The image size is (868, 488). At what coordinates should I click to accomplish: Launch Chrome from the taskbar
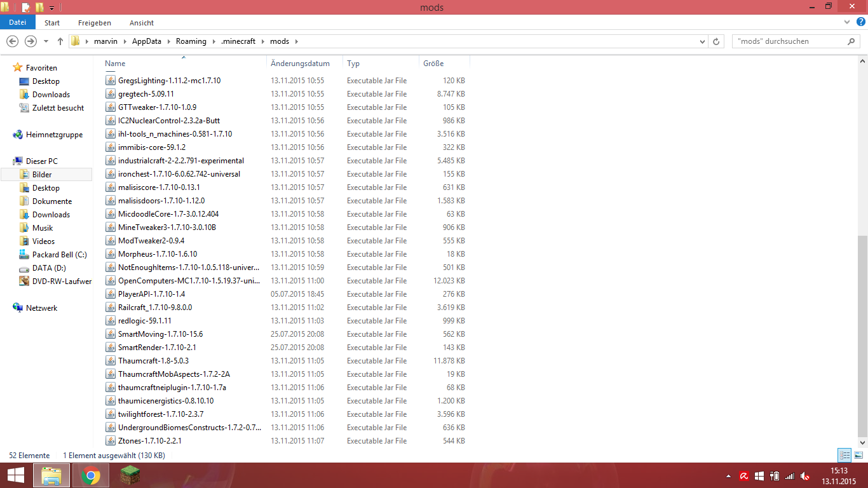91,475
